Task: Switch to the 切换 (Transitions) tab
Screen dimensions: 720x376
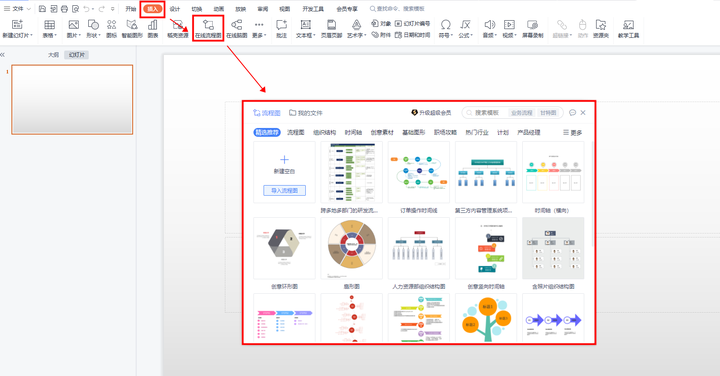Action: pos(197,9)
